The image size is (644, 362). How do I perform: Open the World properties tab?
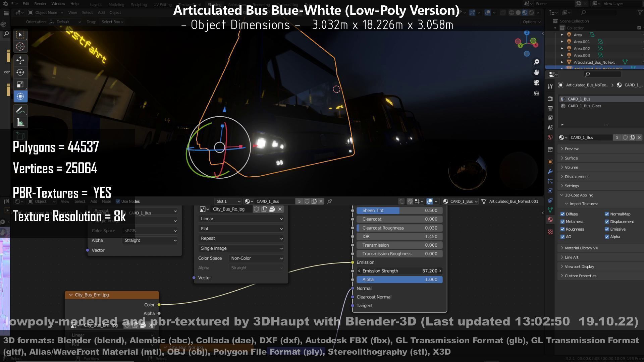coord(550,137)
